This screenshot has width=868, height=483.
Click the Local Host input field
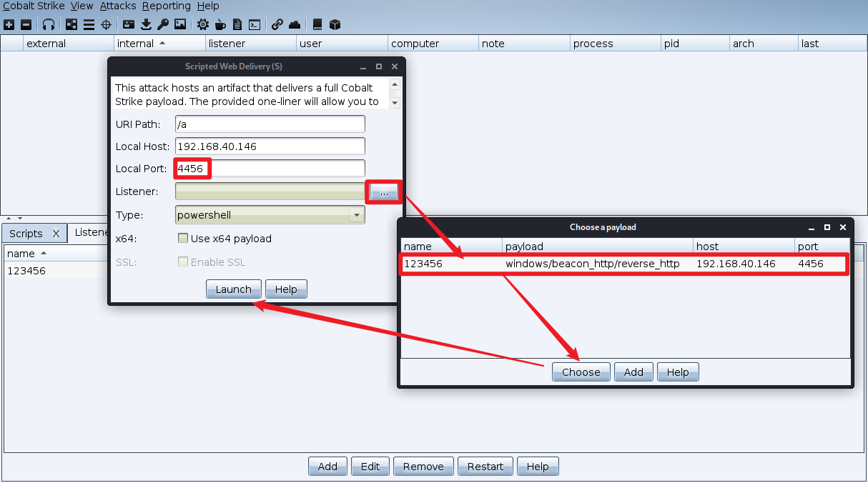[270, 146]
